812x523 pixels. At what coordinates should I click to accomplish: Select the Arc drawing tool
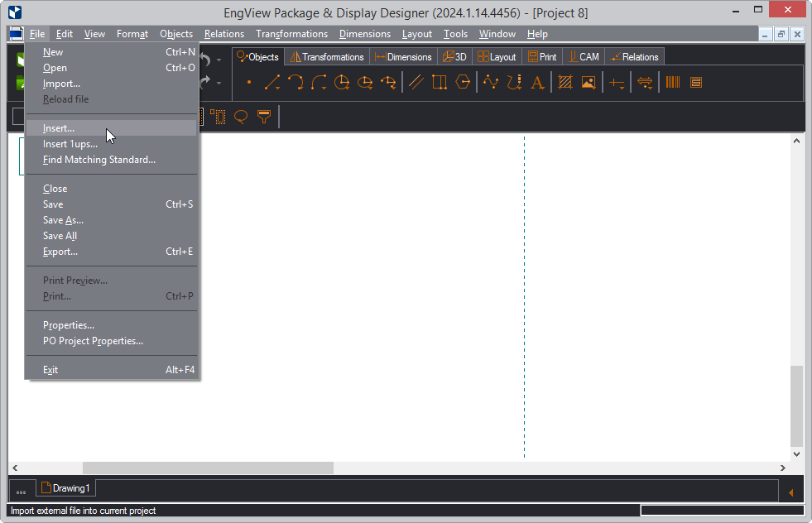(295, 82)
